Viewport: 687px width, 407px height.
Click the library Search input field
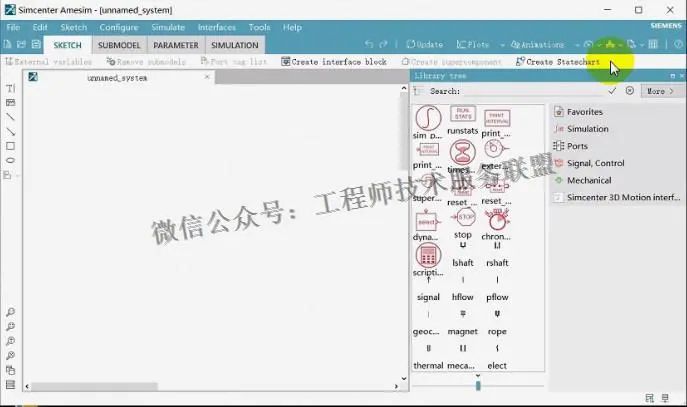pyautogui.click(x=532, y=91)
